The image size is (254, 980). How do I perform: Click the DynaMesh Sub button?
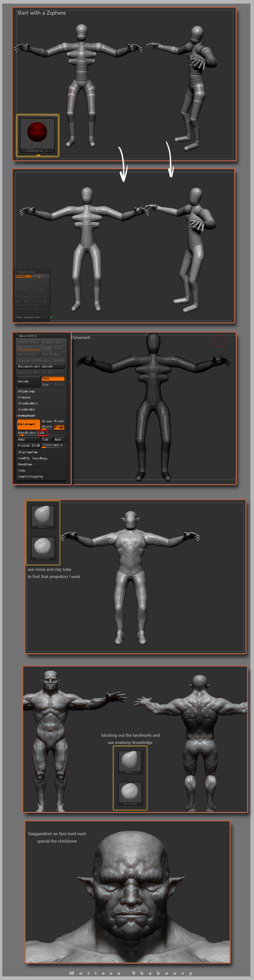pyautogui.click(x=47, y=439)
